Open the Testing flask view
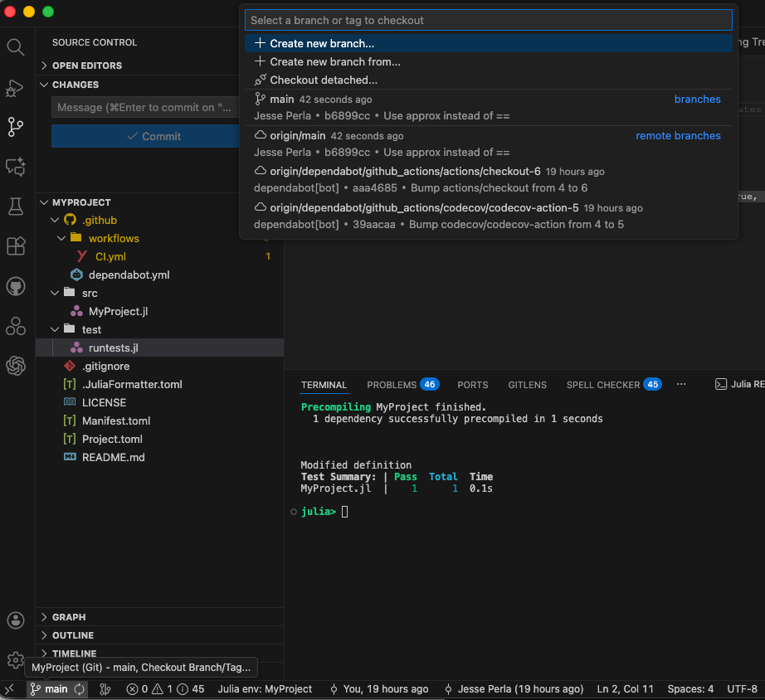The image size is (765, 700). [16, 206]
